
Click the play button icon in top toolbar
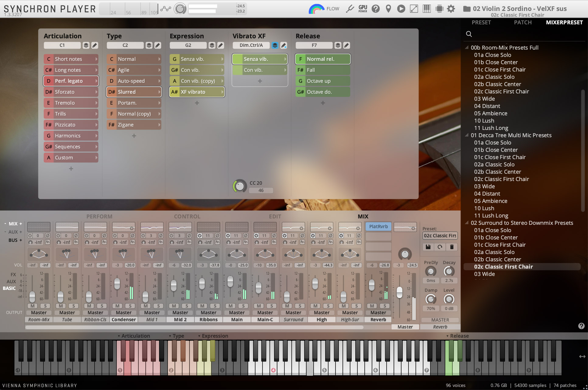click(x=401, y=9)
